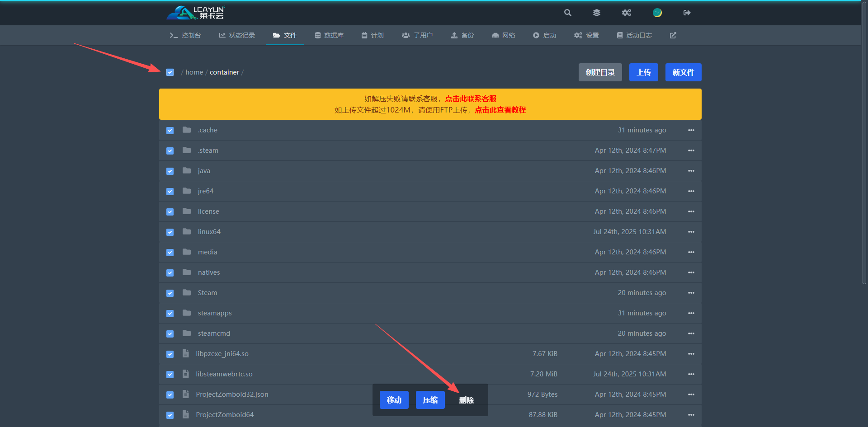This screenshot has width=868, height=427.
Task: Click the page vertical scrollbar
Action: pyautogui.click(x=864, y=145)
